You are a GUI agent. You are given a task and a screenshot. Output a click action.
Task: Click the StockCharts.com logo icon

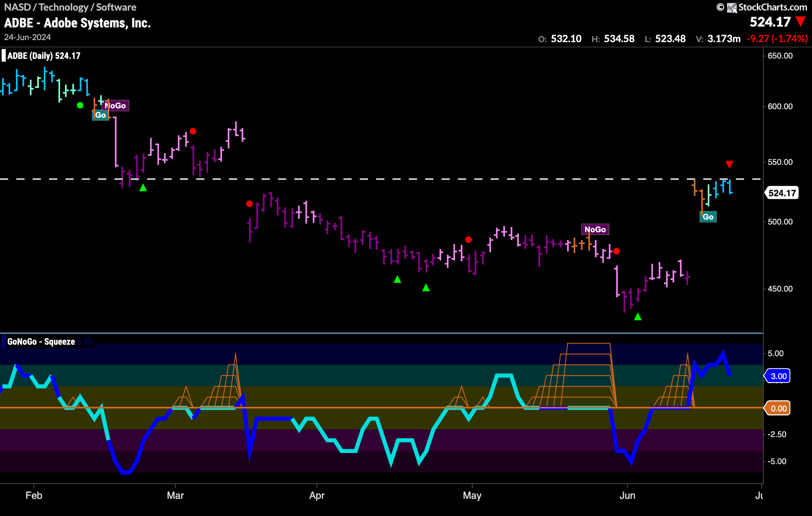coord(732,7)
